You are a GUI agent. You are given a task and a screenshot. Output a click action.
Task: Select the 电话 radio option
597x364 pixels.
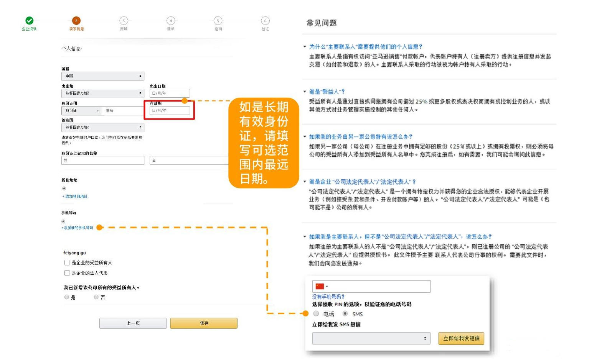316,314
